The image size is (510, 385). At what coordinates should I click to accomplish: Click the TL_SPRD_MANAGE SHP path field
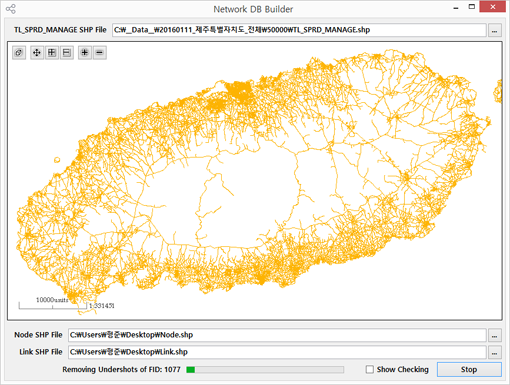[x=299, y=30]
